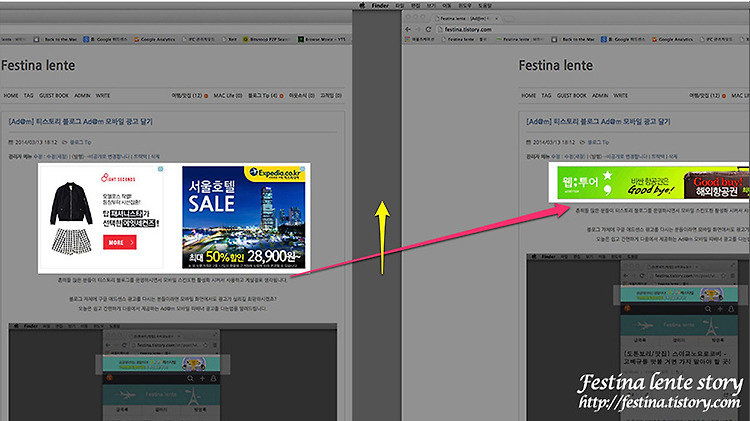750x421 pixels.
Task: Open 이웃소식 (0) category in left window
Action: [x=302, y=96]
